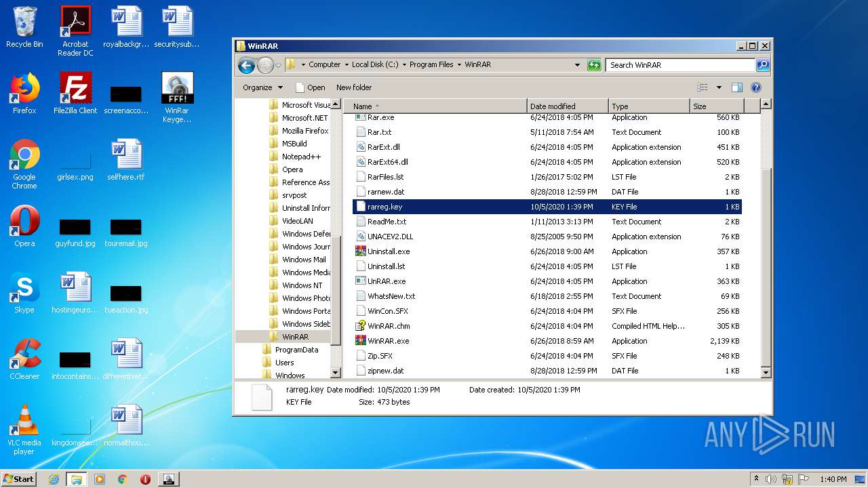Select the WinRAR.exe application icon
The image size is (868, 488).
(x=361, y=341)
